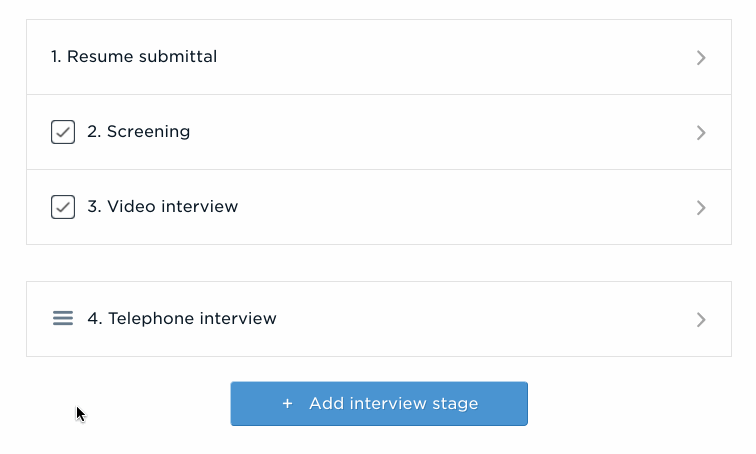Click blank space in the Telephone interview row
Screen dimensions: 756x454
click(x=482, y=319)
